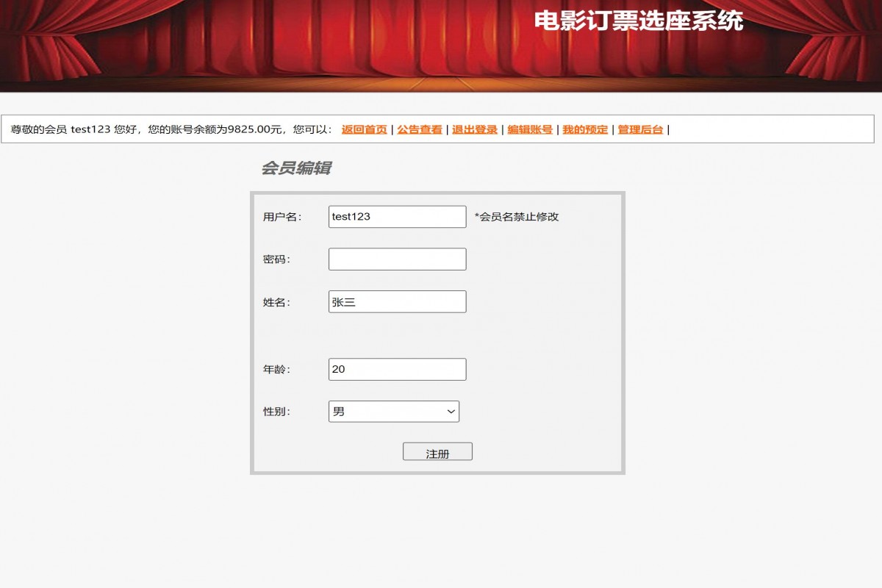Viewport: 882px width, 588px height.
Task: Select the gender combo box showing 男
Action: coord(393,411)
